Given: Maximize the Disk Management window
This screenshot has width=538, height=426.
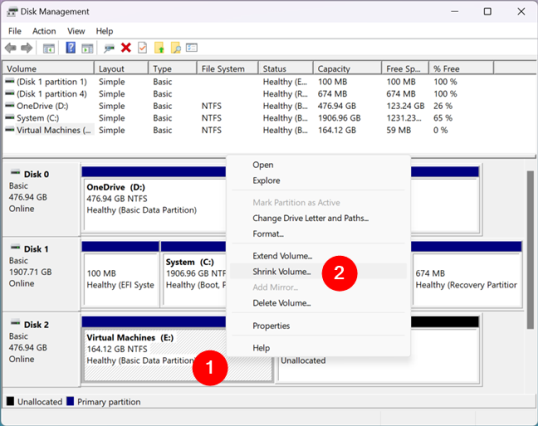Looking at the screenshot, I should pyautogui.click(x=488, y=12).
